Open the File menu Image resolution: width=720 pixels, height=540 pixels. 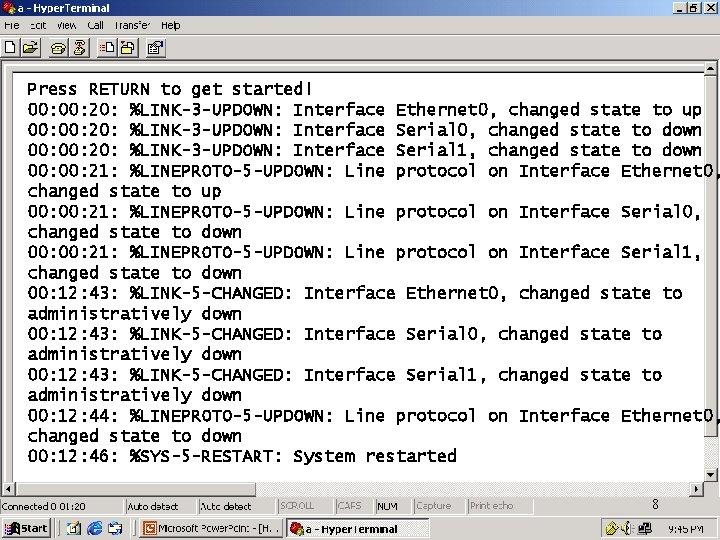(11, 25)
